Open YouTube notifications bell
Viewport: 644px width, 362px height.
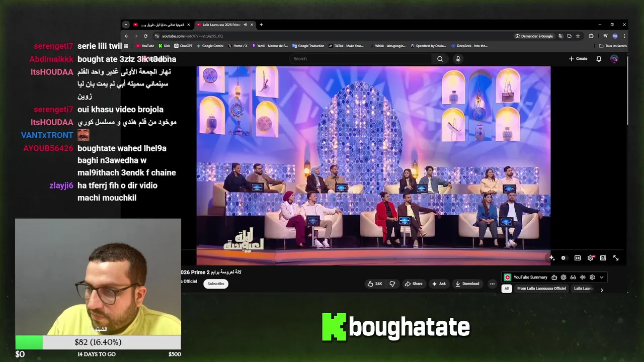599,59
